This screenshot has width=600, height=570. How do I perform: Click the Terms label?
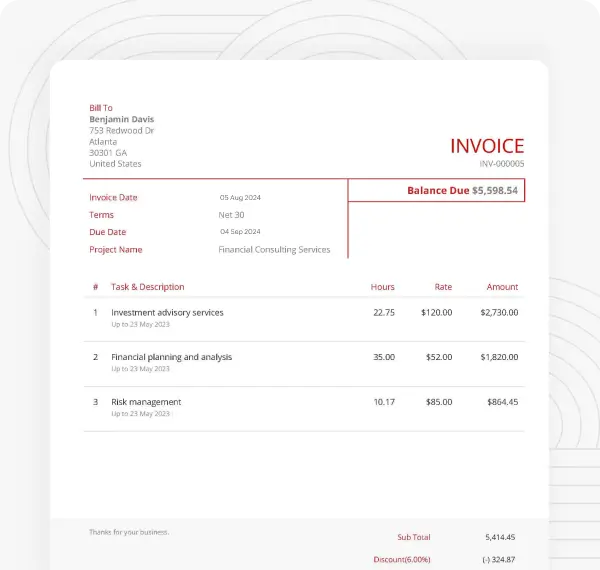click(x=101, y=215)
